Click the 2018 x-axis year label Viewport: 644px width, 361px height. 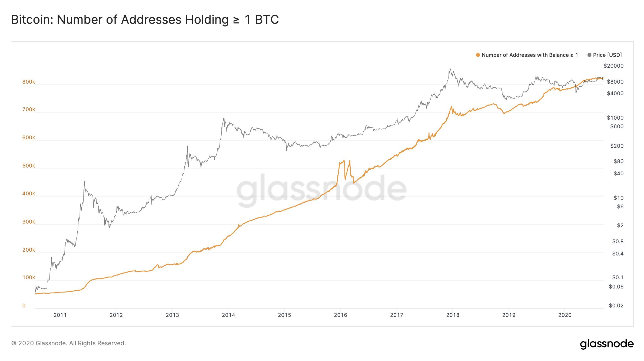453,315
